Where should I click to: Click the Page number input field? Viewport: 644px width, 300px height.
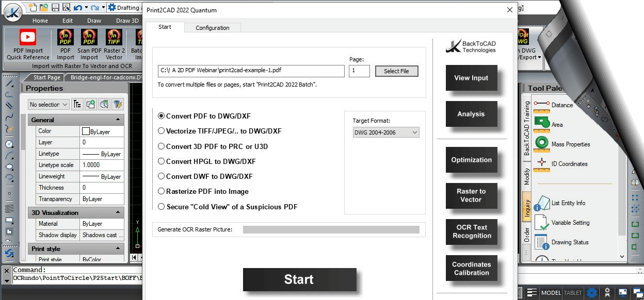click(x=359, y=71)
